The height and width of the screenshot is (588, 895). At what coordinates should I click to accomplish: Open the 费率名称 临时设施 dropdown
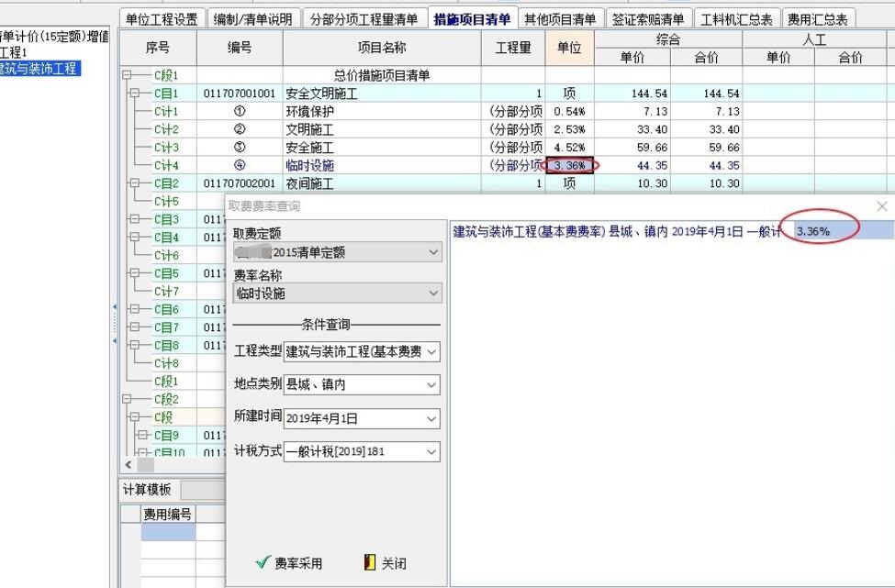tap(337, 294)
